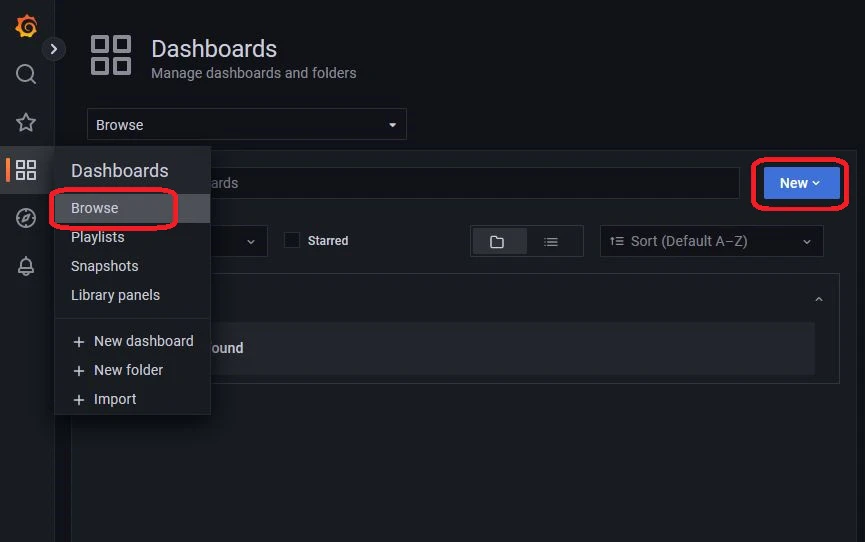865x542 pixels.
Task: Click the Grafana logo icon
Action: tap(26, 26)
